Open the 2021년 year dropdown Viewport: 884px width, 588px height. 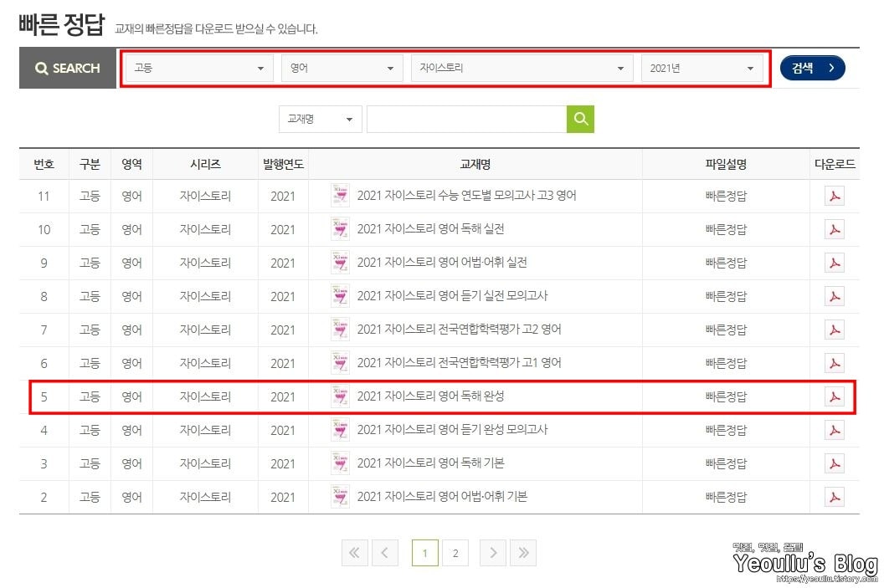coord(702,68)
